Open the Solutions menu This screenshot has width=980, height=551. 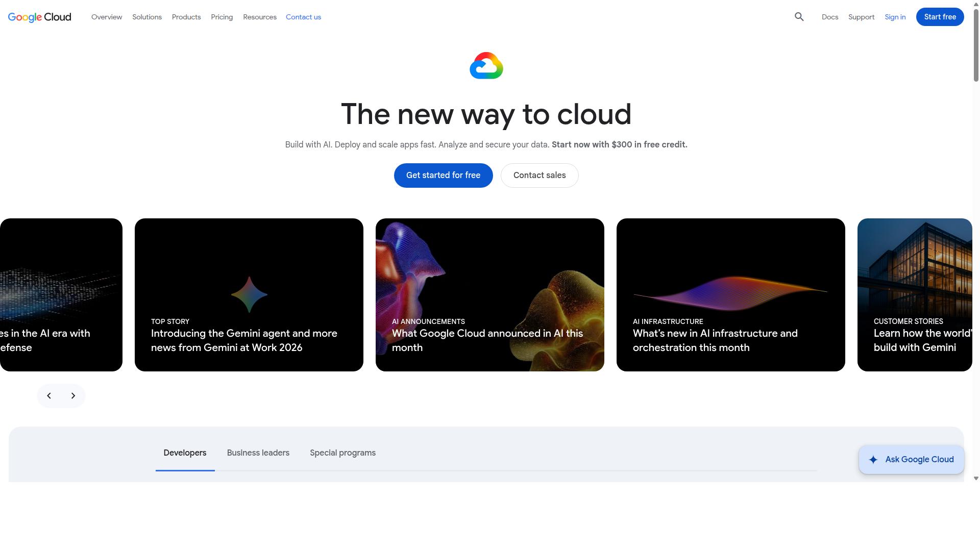(x=147, y=17)
